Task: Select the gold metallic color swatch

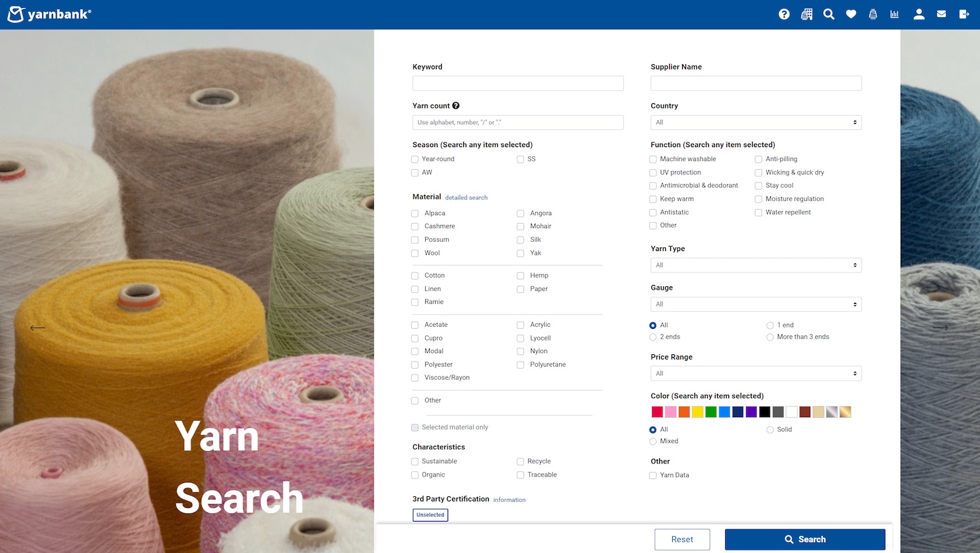Action: pos(845,412)
